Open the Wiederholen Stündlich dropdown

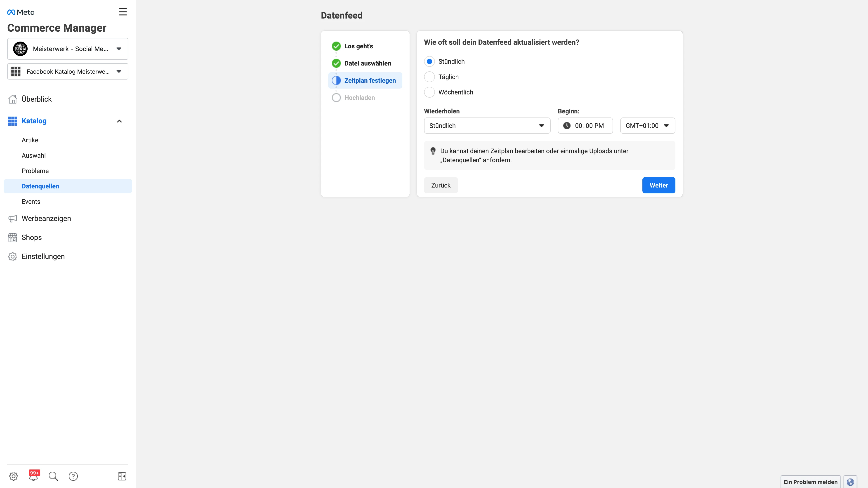487,126
